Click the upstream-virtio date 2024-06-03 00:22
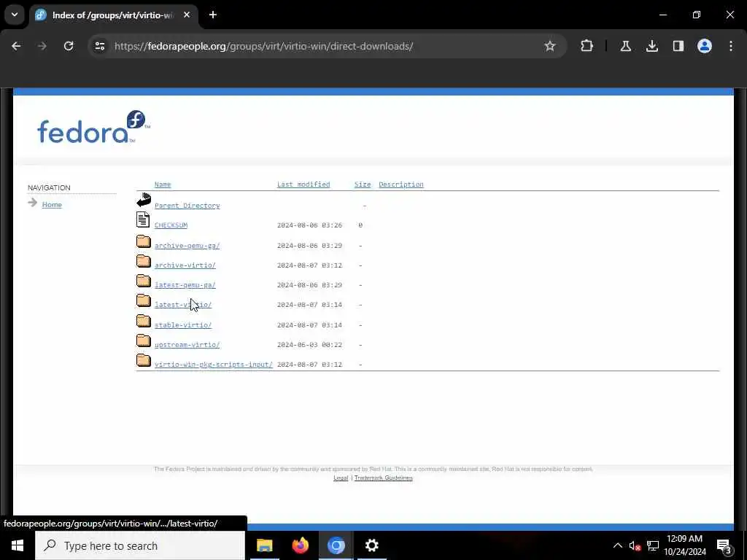Screen dimensions: 747x560 pyautogui.click(x=309, y=345)
